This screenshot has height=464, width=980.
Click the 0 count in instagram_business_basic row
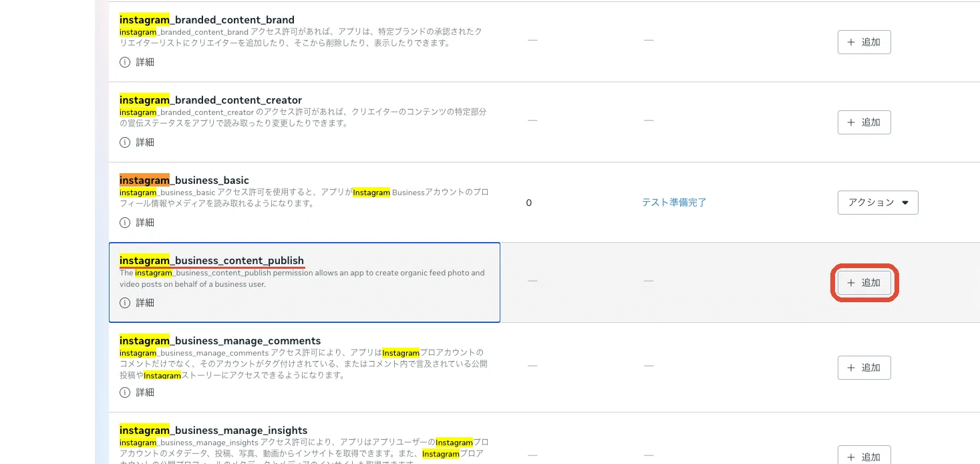[x=529, y=203]
